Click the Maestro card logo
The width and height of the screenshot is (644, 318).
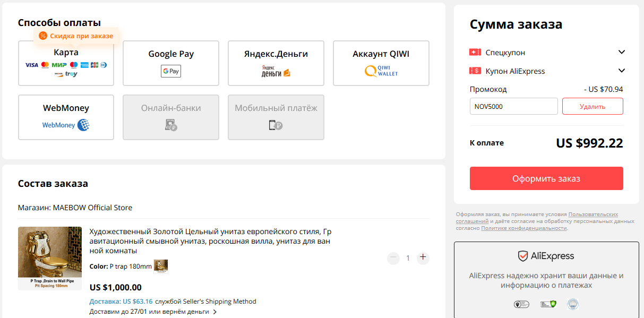coord(74,65)
